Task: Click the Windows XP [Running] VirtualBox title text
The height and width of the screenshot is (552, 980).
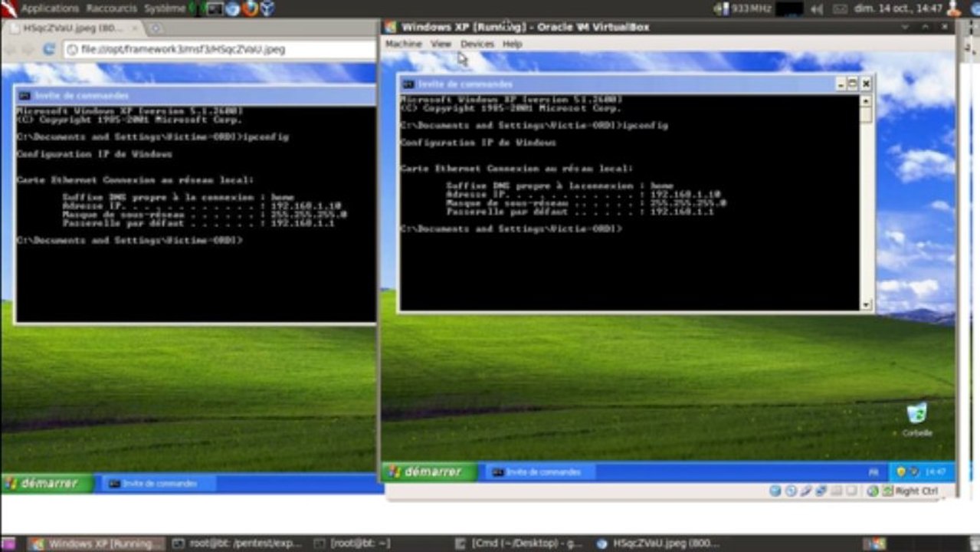Action: pyautogui.click(x=525, y=27)
